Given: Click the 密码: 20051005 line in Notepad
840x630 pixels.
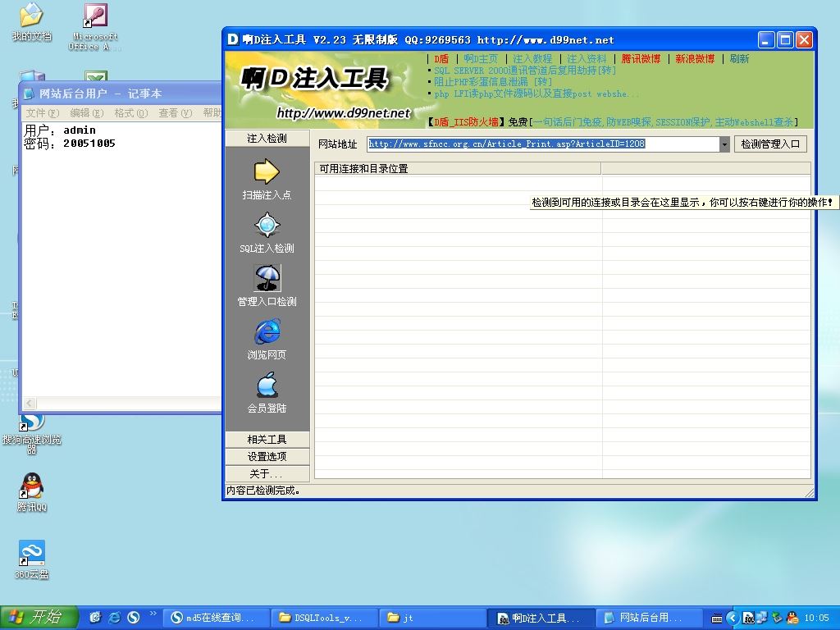Looking at the screenshot, I should click(70, 144).
